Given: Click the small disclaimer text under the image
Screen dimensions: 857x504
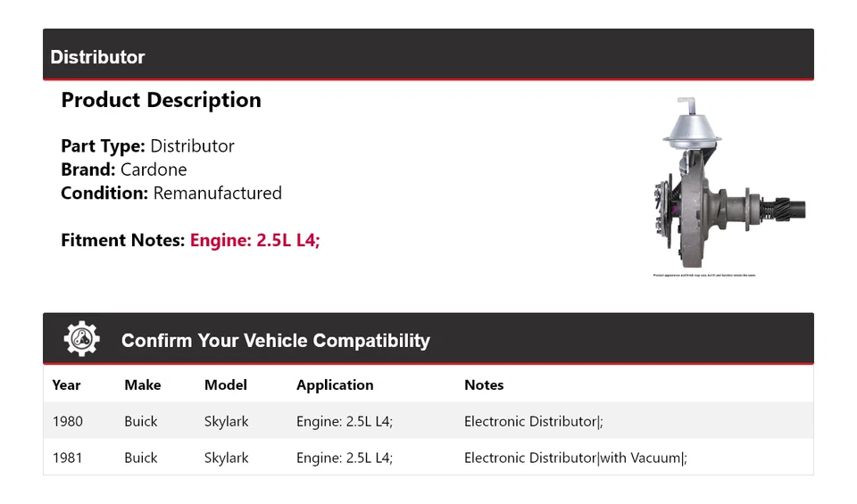Looking at the screenshot, I should point(704,276).
